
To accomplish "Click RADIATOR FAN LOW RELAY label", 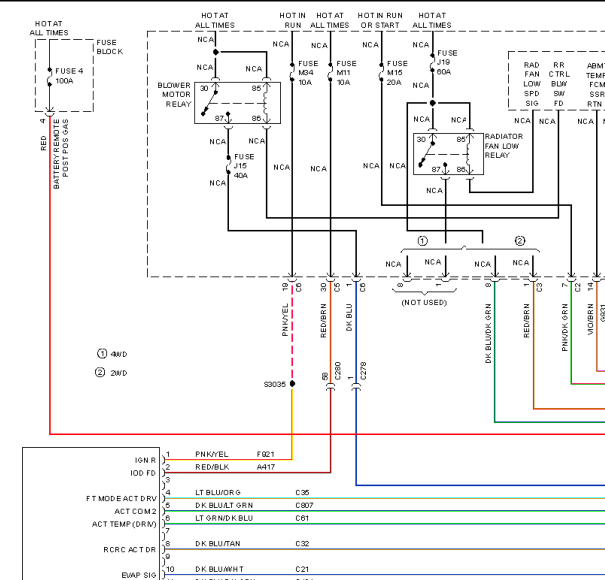I will pyautogui.click(x=504, y=146).
